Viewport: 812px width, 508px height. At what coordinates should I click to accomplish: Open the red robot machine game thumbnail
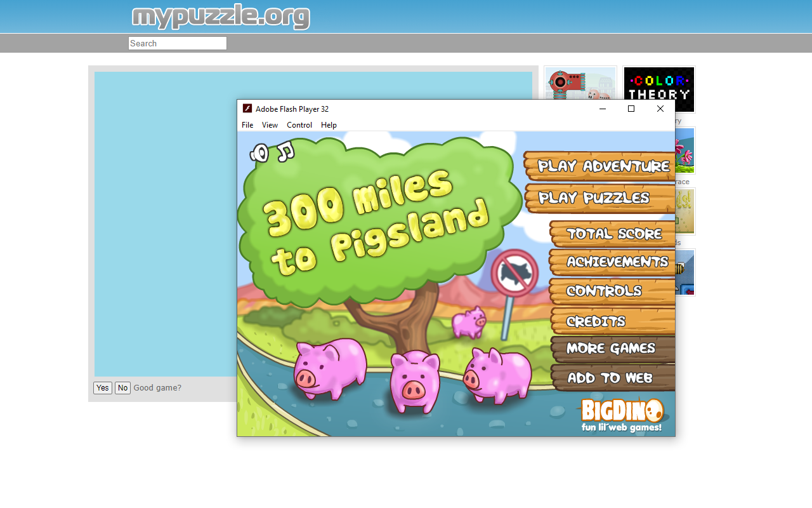coord(580,83)
